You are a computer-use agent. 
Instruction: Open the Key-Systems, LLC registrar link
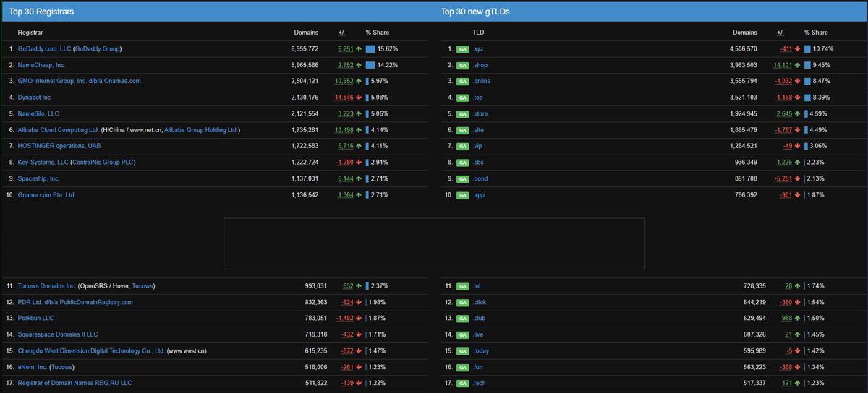coord(43,162)
